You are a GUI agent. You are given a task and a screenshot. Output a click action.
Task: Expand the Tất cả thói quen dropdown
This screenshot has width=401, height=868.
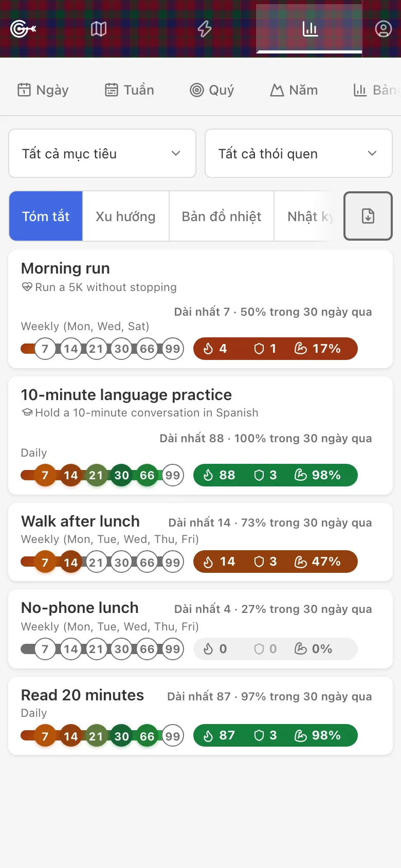299,153
